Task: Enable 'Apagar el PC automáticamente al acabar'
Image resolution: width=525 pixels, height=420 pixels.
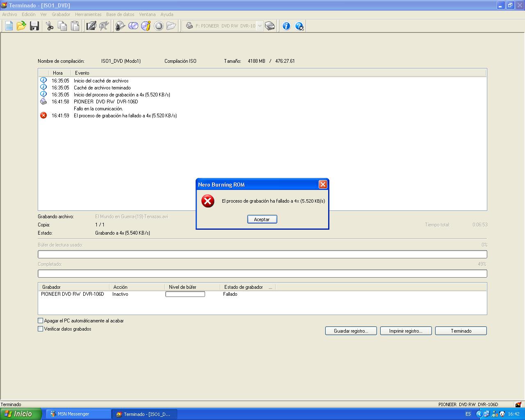Action: pyautogui.click(x=41, y=321)
